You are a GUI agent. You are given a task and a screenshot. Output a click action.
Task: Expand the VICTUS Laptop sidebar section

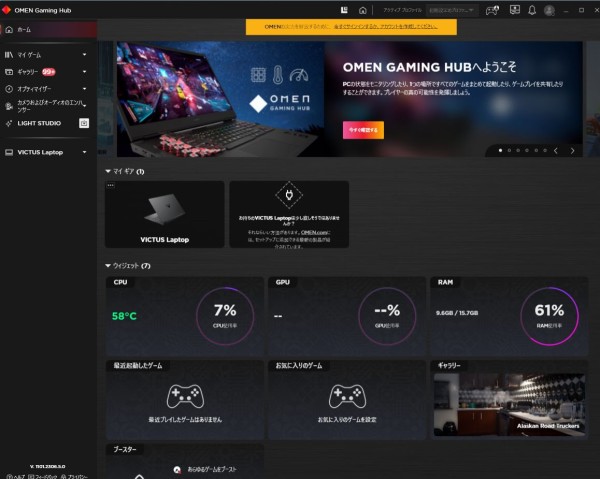click(84, 153)
